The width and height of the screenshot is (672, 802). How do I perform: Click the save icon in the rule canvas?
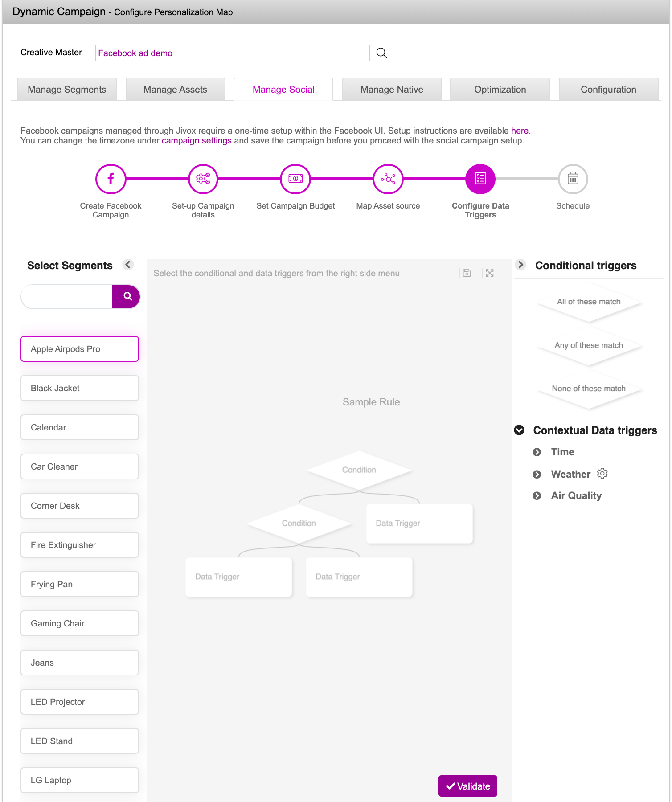(x=467, y=273)
